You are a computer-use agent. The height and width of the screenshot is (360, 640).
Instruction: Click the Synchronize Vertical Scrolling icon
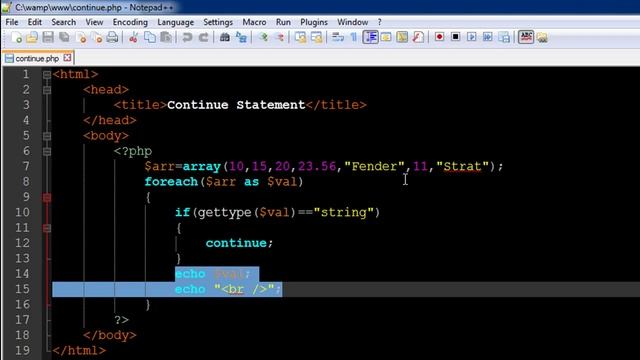coord(301,38)
